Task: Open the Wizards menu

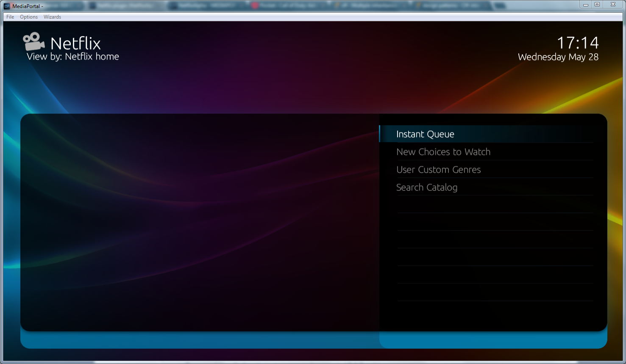Action: (52, 17)
